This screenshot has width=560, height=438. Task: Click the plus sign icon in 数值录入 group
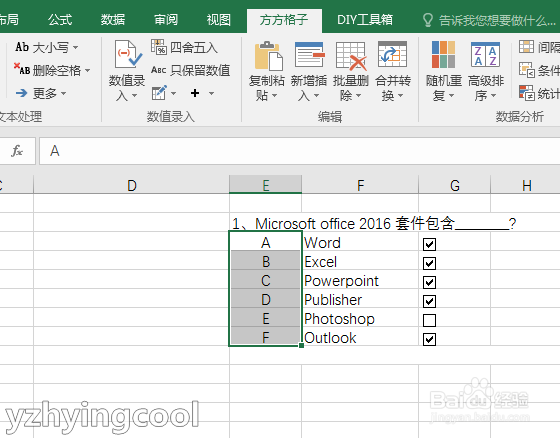(x=195, y=93)
